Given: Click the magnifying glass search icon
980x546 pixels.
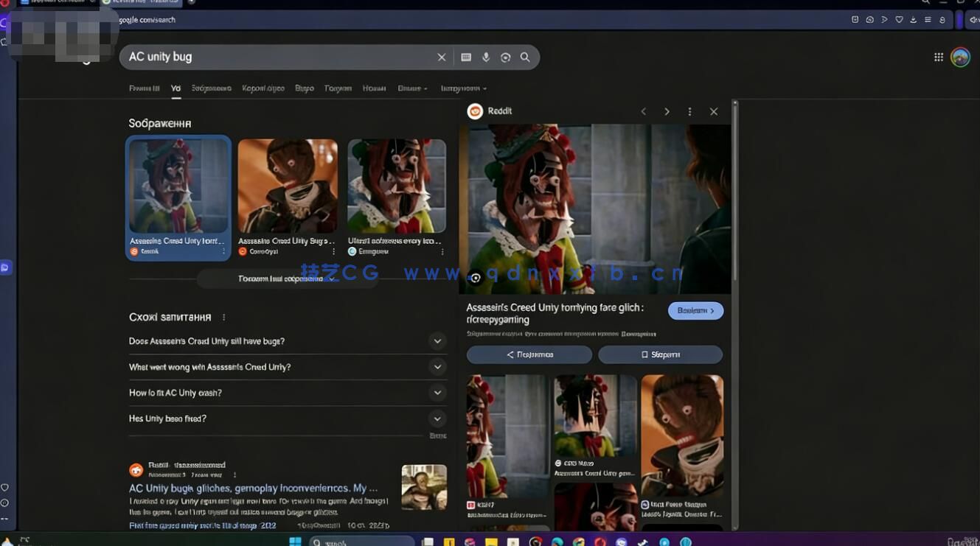Looking at the screenshot, I should tap(525, 57).
